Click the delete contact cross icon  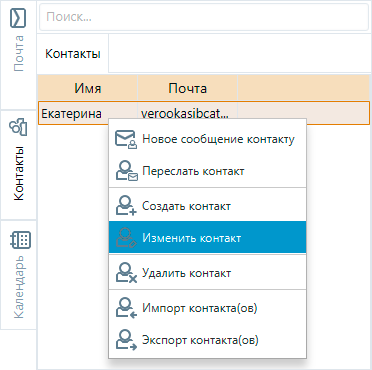coord(126,273)
